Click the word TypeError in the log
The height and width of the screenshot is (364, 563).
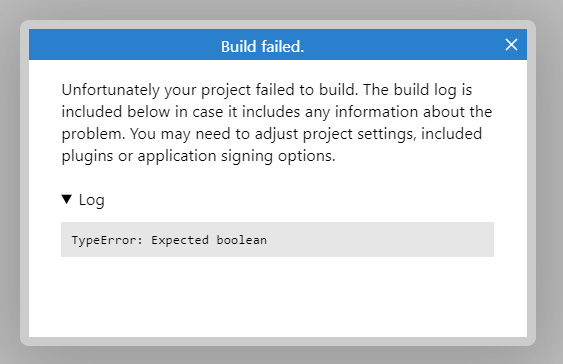point(104,240)
